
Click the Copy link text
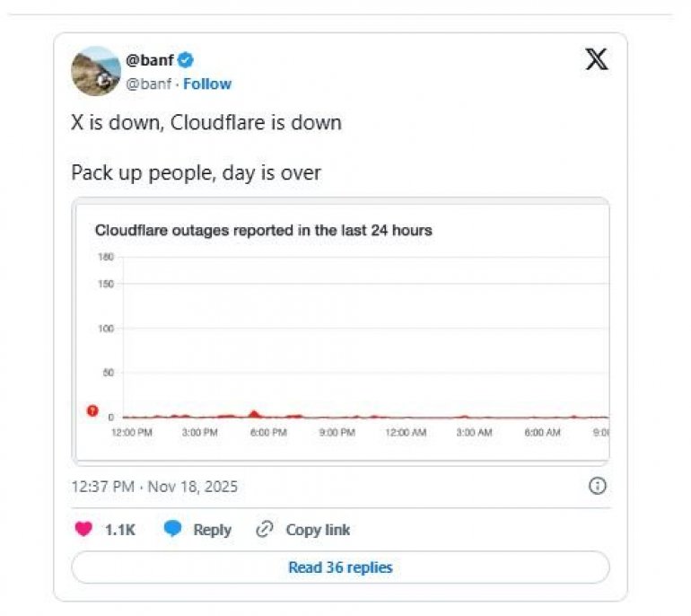click(318, 530)
